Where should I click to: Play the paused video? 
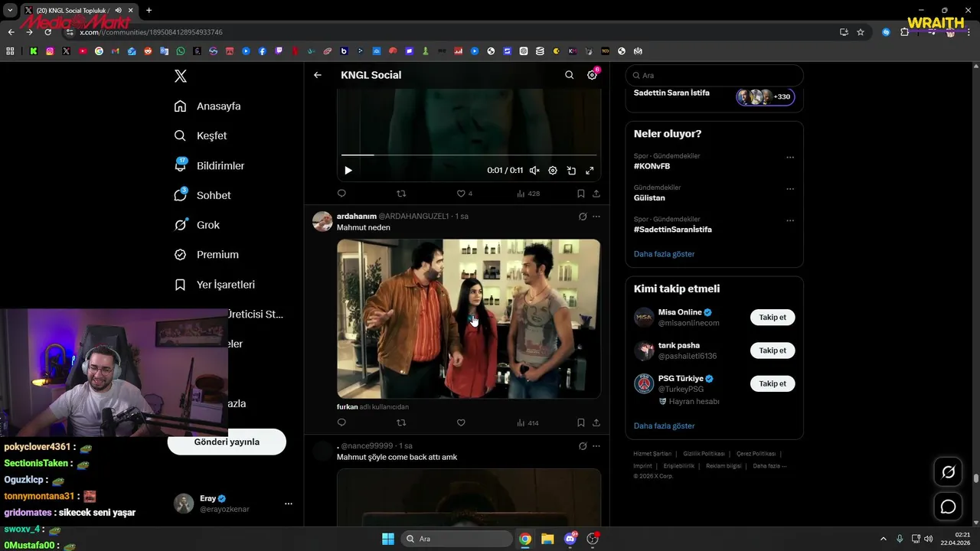(x=348, y=171)
